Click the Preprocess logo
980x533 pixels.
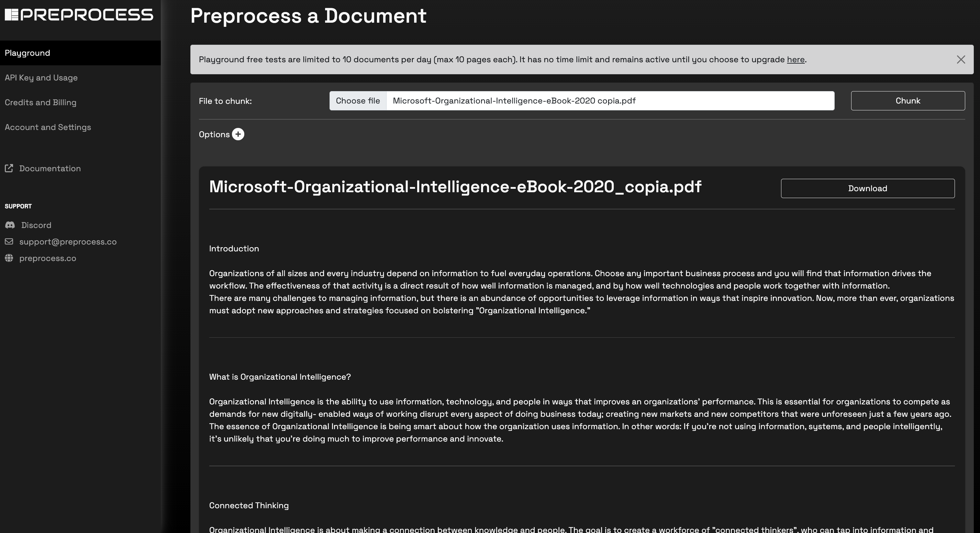(79, 15)
